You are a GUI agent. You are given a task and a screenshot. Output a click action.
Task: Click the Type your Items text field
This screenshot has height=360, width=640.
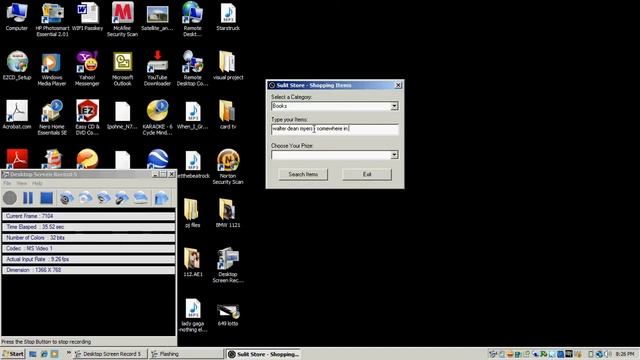pos(335,129)
